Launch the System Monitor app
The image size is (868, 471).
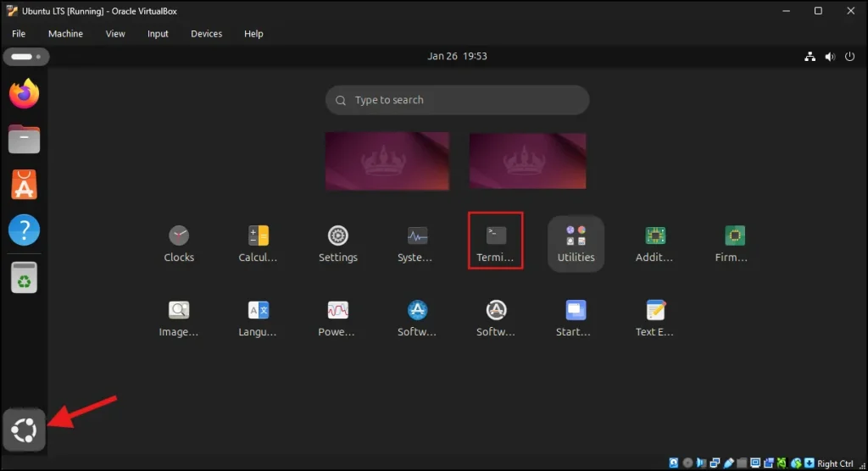point(416,243)
